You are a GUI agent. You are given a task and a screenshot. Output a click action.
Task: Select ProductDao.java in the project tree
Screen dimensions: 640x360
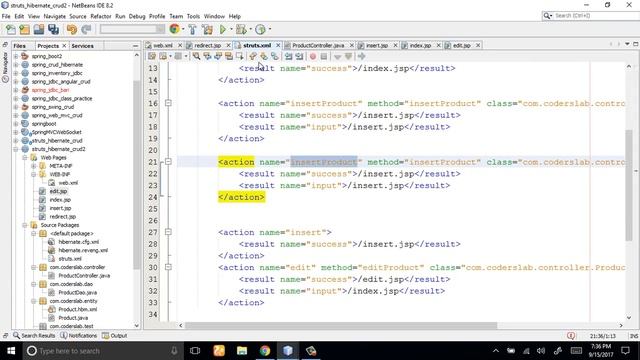point(78,293)
